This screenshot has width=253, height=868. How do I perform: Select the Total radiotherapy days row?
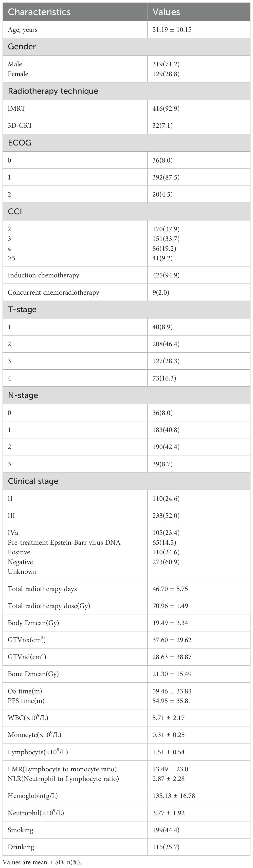tap(42, 589)
